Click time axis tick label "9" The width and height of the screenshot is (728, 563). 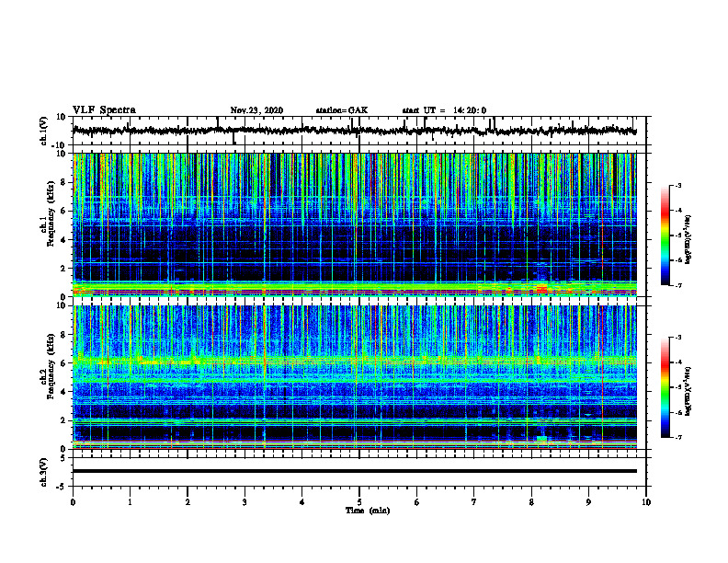[588, 502]
